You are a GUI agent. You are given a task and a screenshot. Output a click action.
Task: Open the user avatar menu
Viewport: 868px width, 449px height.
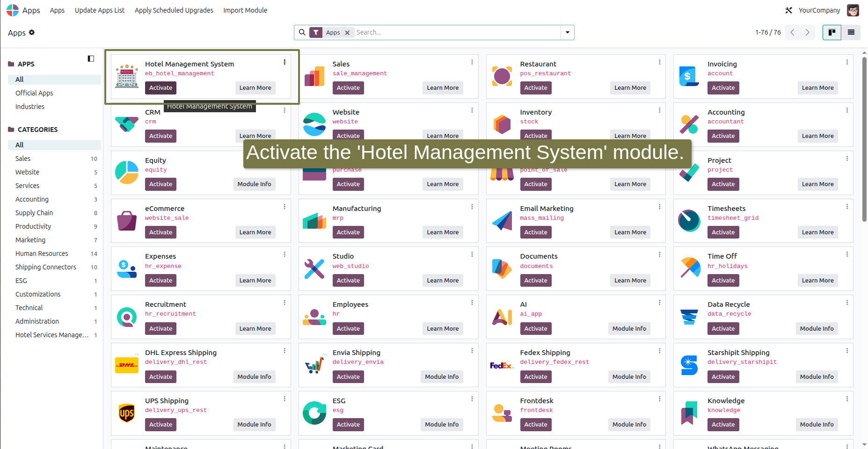[x=853, y=10]
